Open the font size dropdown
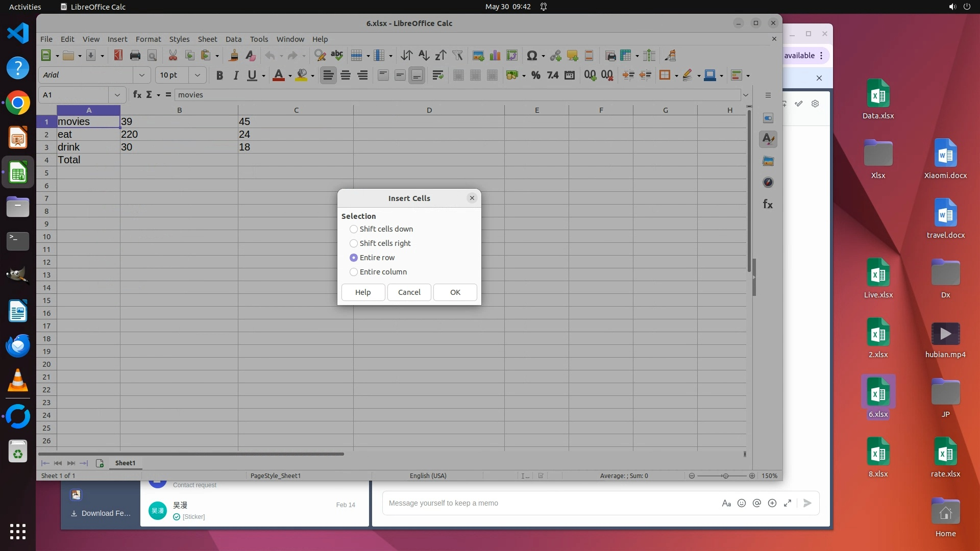This screenshot has width=980, height=551. coord(197,76)
